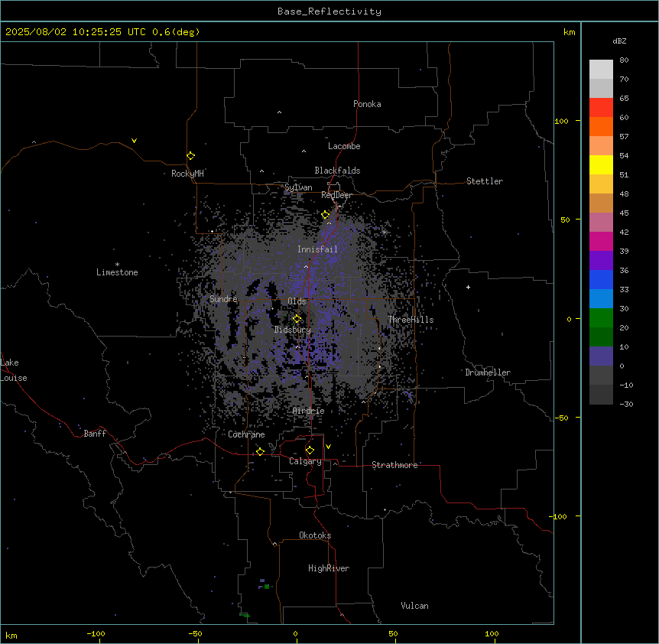Click the Sylvan label
Screen dimensions: 659x644
click(x=298, y=187)
